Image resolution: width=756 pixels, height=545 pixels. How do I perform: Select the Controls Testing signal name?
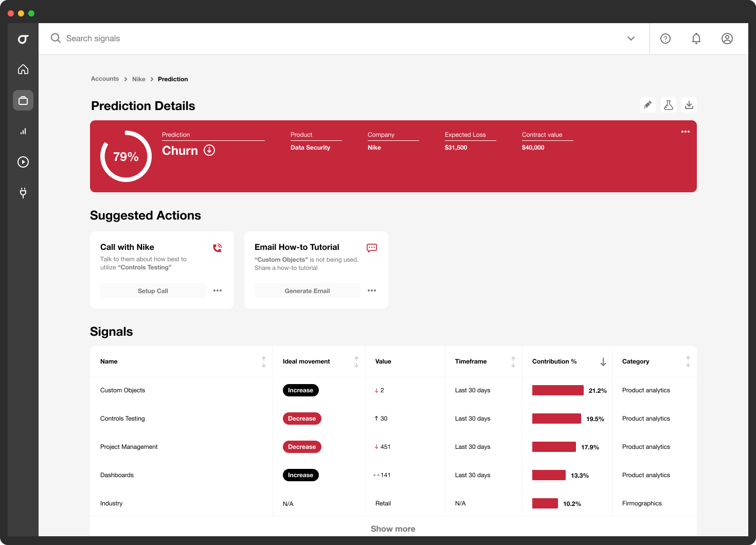coord(122,419)
